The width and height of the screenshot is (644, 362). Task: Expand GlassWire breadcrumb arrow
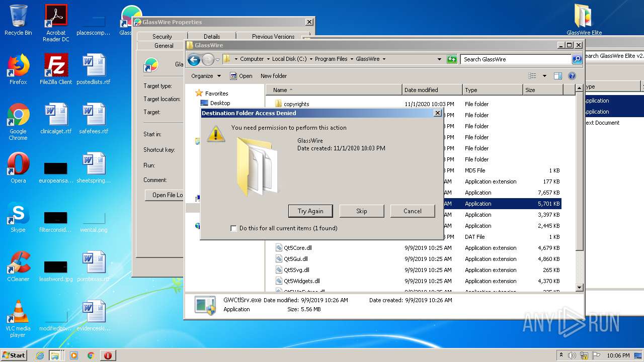pyautogui.click(x=384, y=59)
